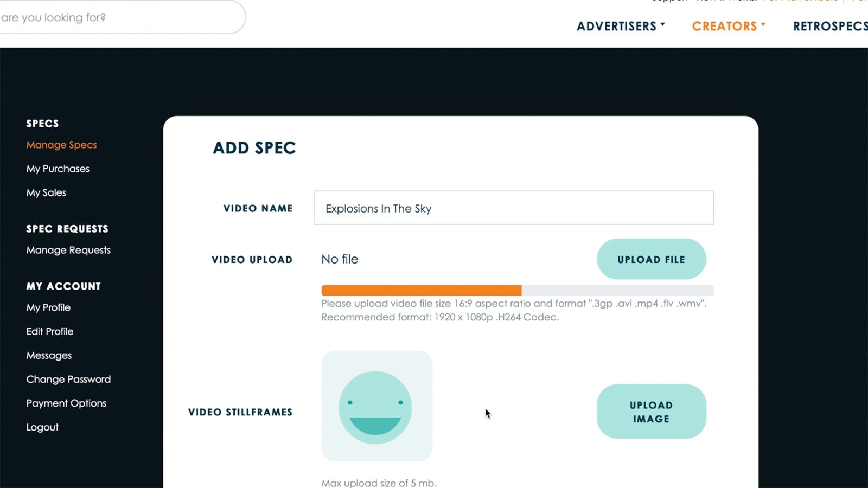The image size is (868, 488).
Task: Open Manage Specs in sidebar
Action: pos(61,145)
